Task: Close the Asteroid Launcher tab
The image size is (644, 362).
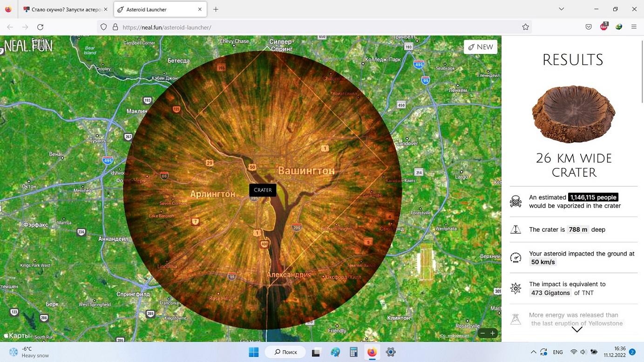Action: click(x=200, y=9)
